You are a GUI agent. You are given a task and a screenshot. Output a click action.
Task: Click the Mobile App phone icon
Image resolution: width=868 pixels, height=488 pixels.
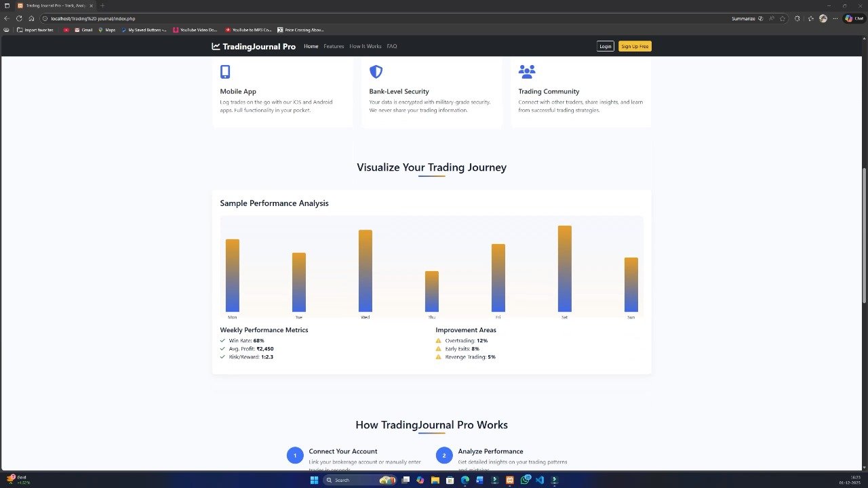[x=225, y=72]
